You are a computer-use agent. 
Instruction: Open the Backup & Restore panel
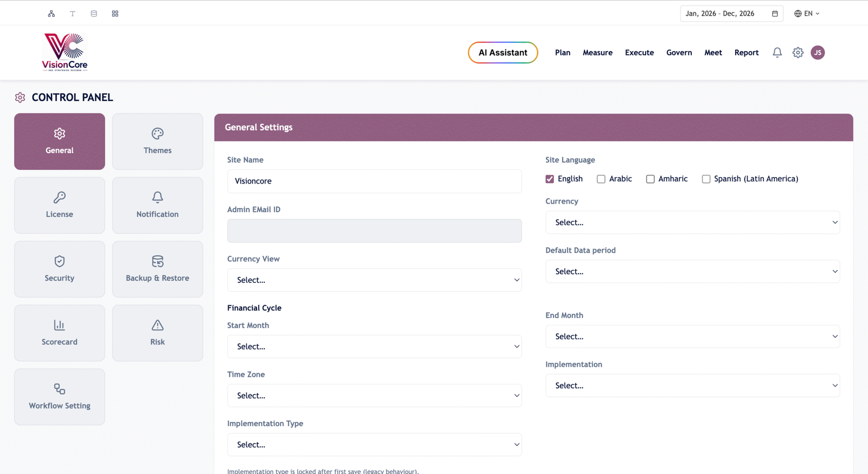[157, 269]
